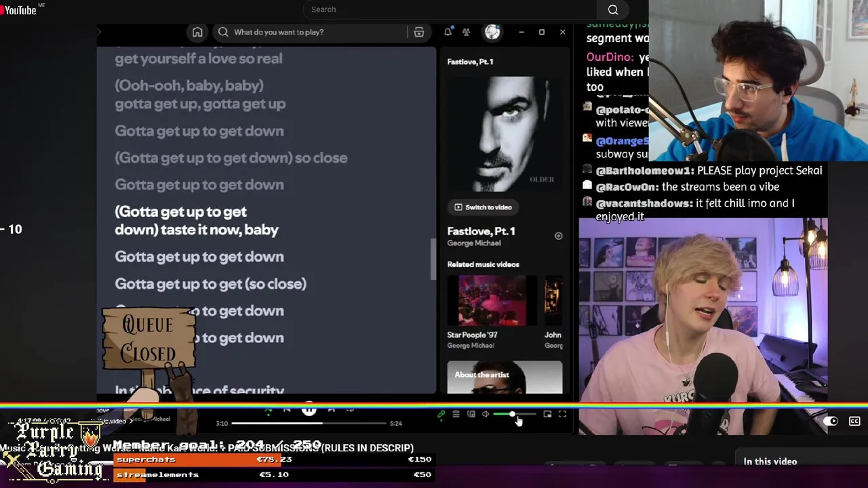Adjust the Spotify volume slider
Image resolution: width=868 pixels, height=488 pixels.
[x=514, y=414]
